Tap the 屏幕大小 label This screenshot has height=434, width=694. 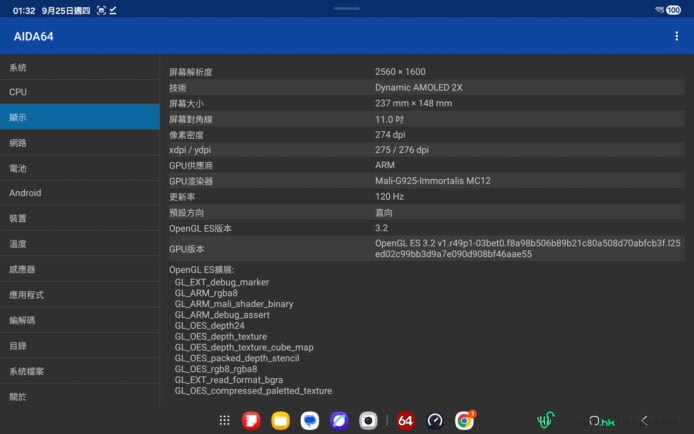pyautogui.click(x=186, y=103)
